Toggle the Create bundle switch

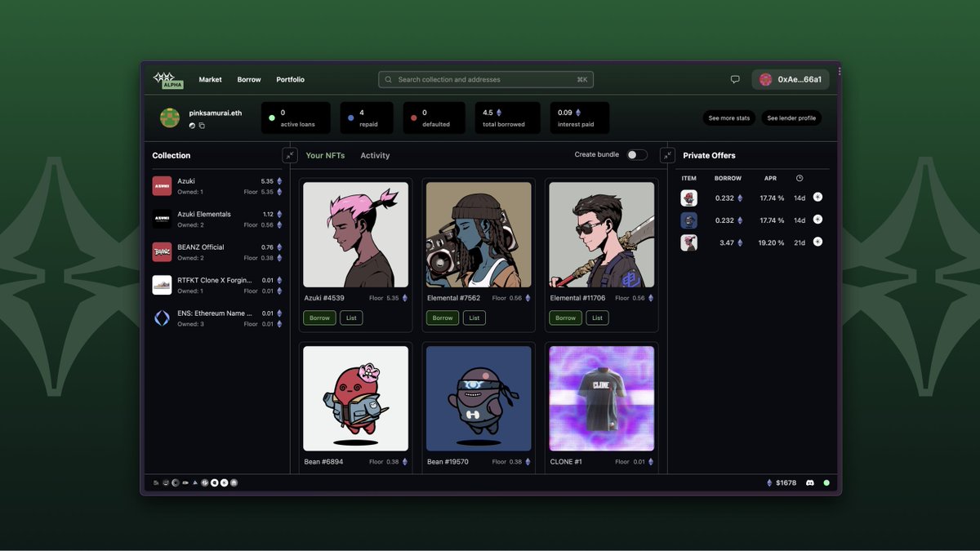[637, 154]
